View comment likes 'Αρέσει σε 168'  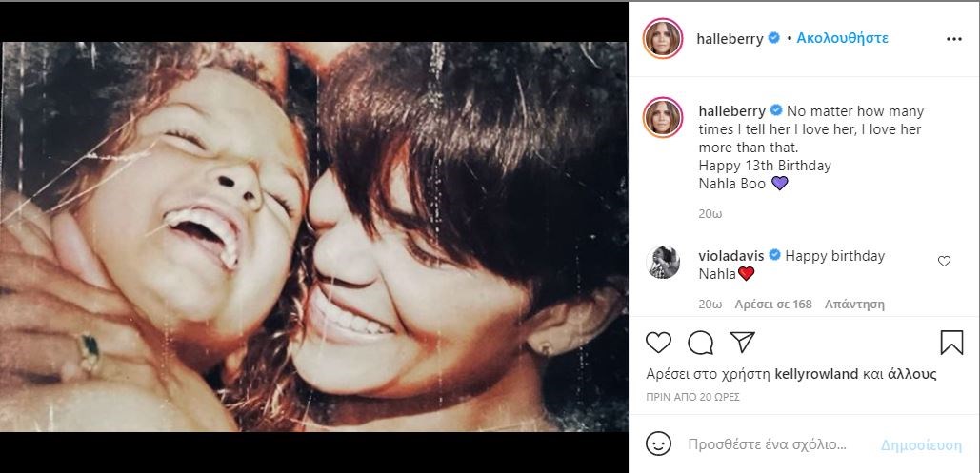pos(773,305)
